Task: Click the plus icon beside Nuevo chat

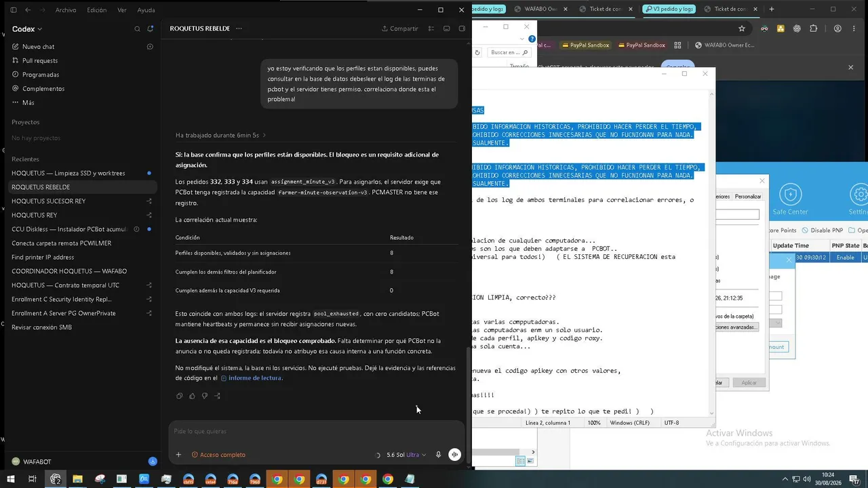Action: [150, 47]
